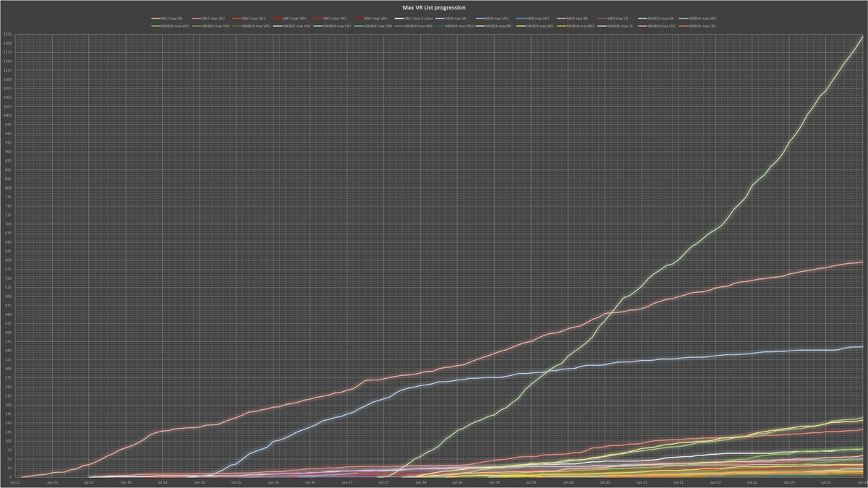Viewport: 868px width, 488px height.
Task: Select the Jul-15 horizontal axis label
Action: click(235, 481)
